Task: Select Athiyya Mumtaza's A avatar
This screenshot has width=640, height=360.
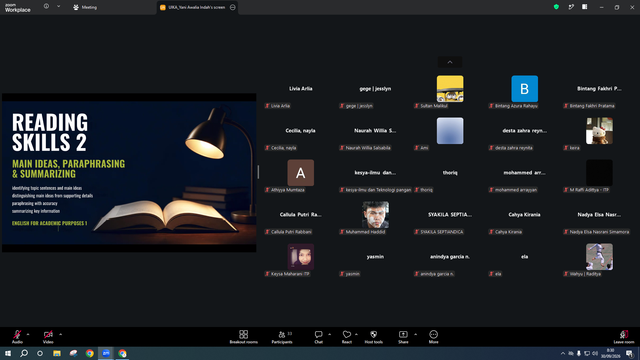Action: (300, 173)
